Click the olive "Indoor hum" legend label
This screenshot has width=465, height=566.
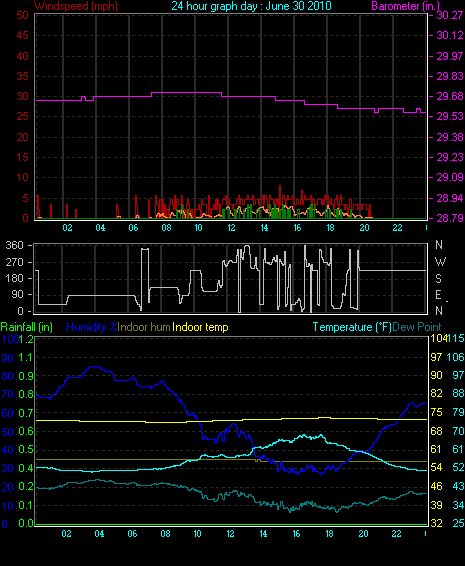click(144, 327)
